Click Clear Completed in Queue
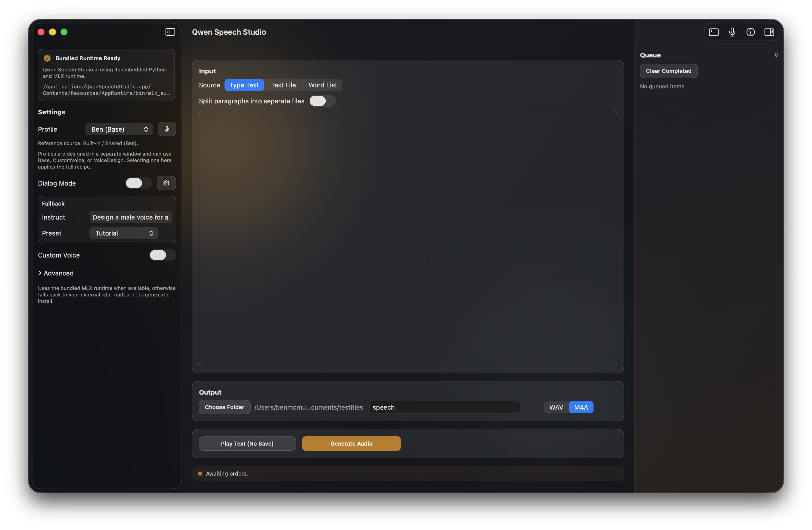The height and width of the screenshot is (530, 812). point(668,71)
